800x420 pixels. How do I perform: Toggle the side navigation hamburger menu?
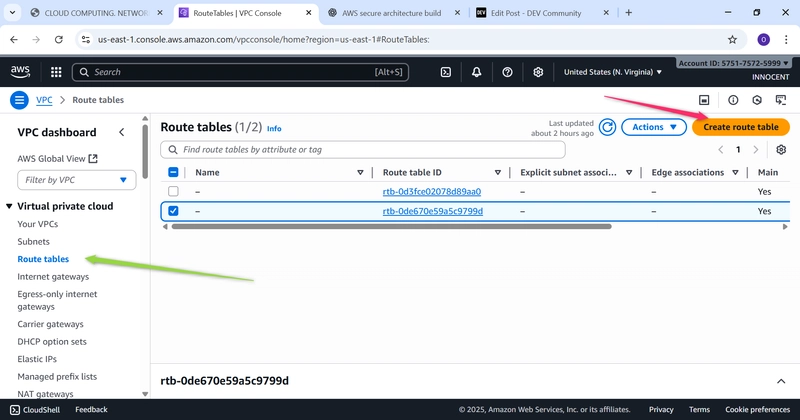click(19, 100)
